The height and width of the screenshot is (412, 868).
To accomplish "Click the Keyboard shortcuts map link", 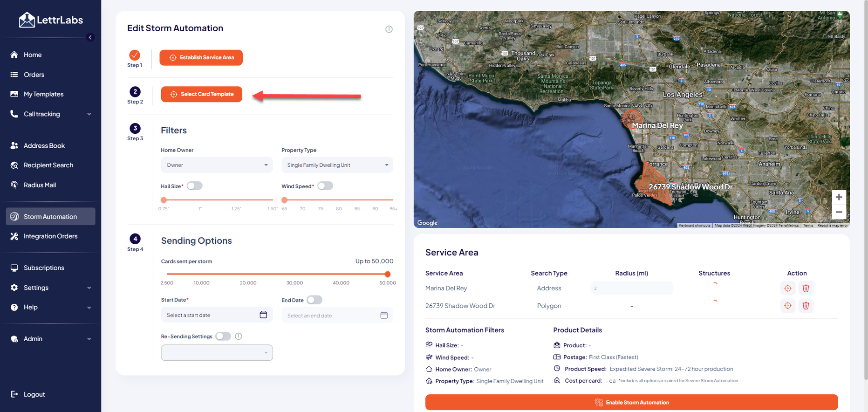I will [x=695, y=226].
